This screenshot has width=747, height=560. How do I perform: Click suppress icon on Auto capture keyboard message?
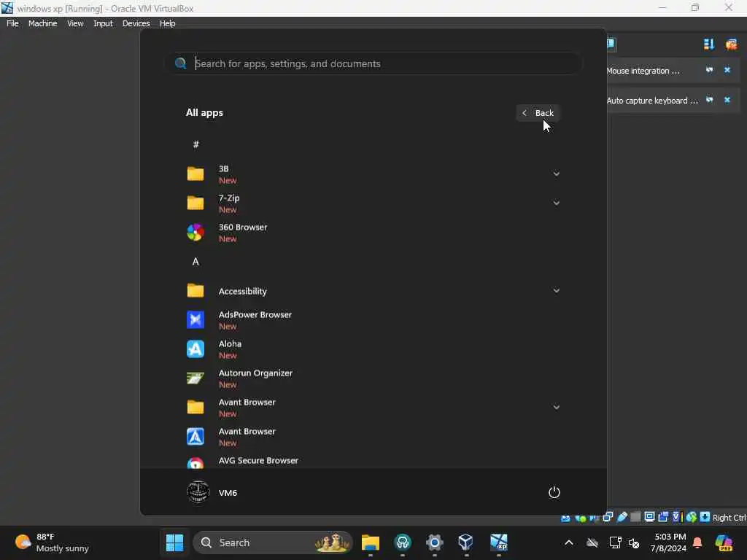coord(709,100)
